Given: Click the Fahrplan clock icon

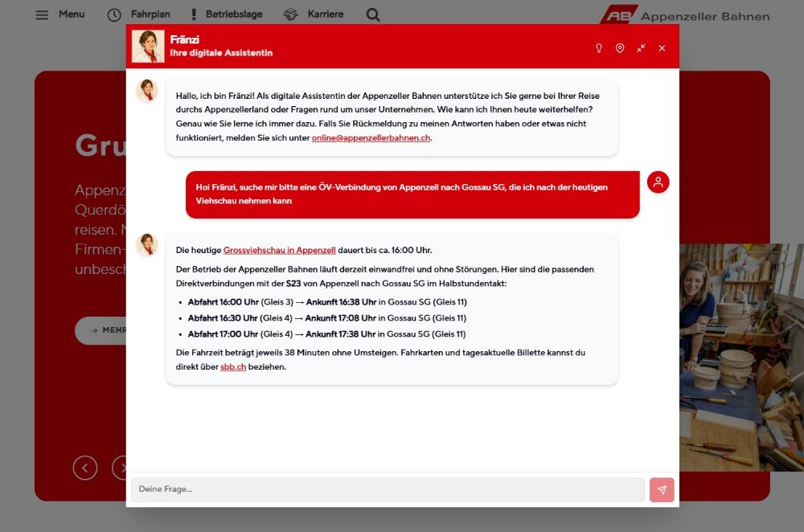Looking at the screenshot, I should pyautogui.click(x=114, y=14).
